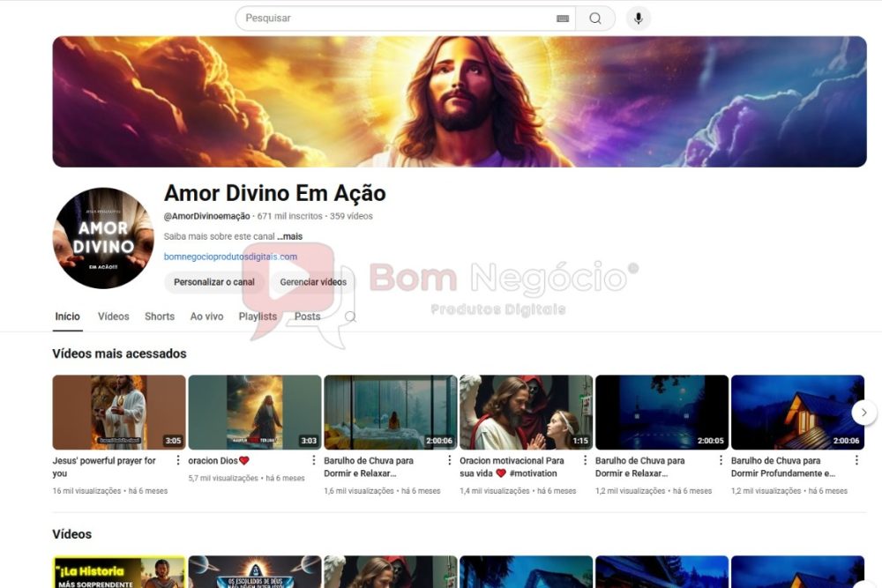Image resolution: width=882 pixels, height=588 pixels.
Task: Click the "Amor Divino Em Ação" channel name
Action: point(274,193)
